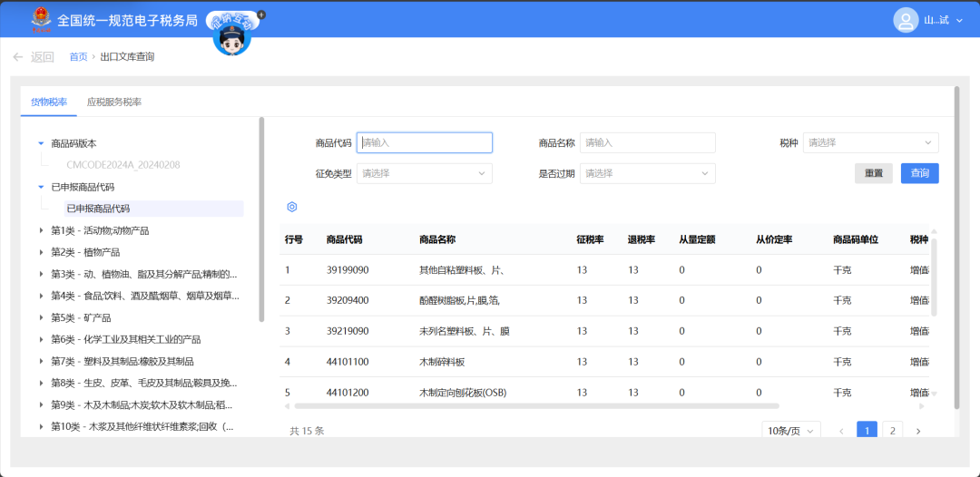Expand 第6类 化学工业 node
This screenshot has height=477, width=980.
pos(41,340)
